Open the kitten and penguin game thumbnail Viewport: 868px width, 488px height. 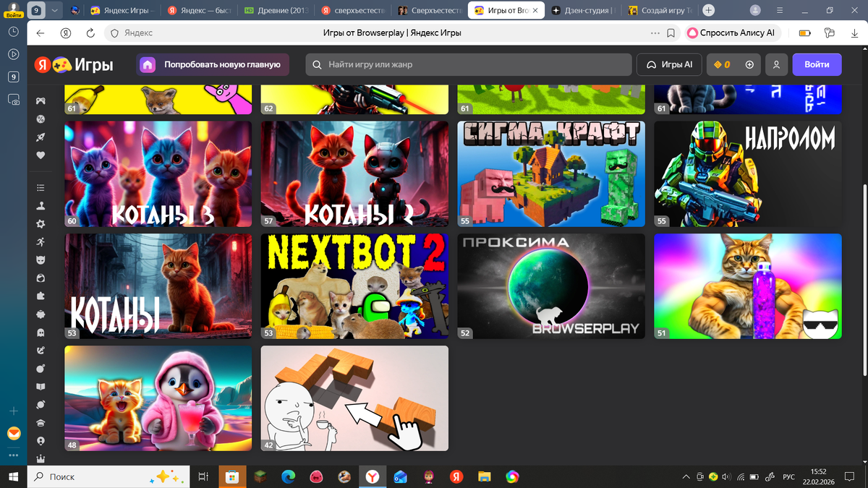[158, 398]
